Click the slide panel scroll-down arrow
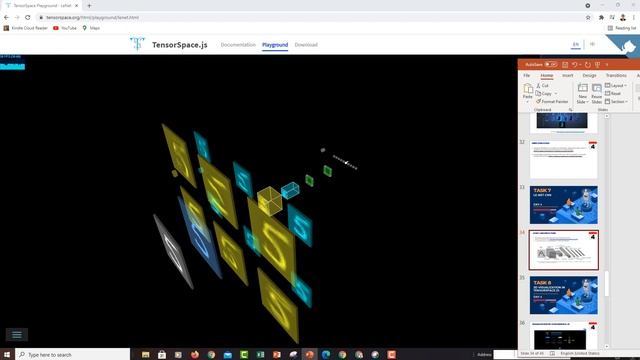This screenshot has height=360, width=640. click(607, 347)
